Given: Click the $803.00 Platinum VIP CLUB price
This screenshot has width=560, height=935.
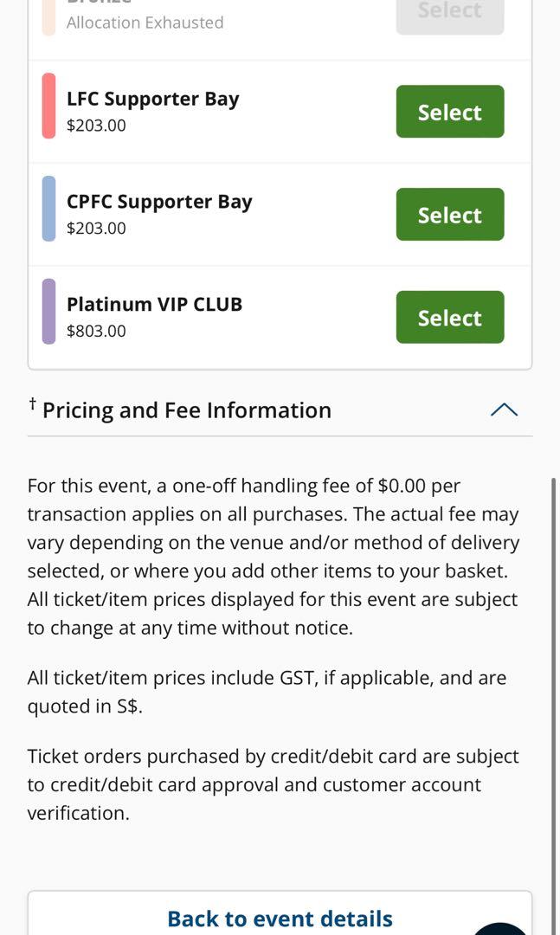Looking at the screenshot, I should click(x=97, y=331).
